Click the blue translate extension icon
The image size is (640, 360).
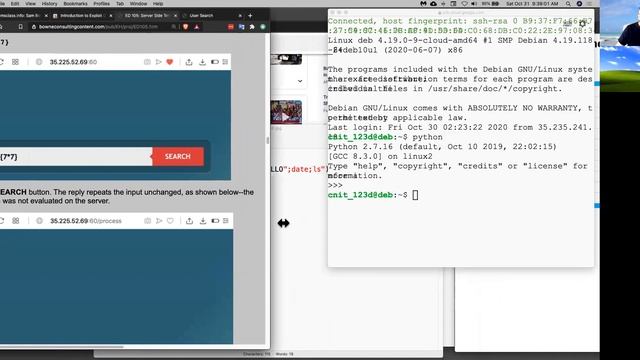(241, 27)
